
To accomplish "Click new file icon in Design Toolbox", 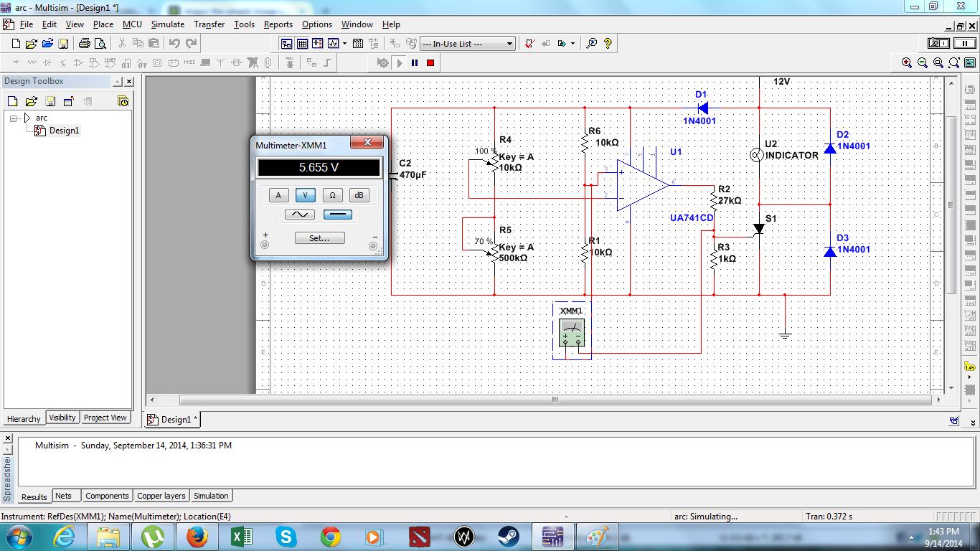I will (x=13, y=101).
